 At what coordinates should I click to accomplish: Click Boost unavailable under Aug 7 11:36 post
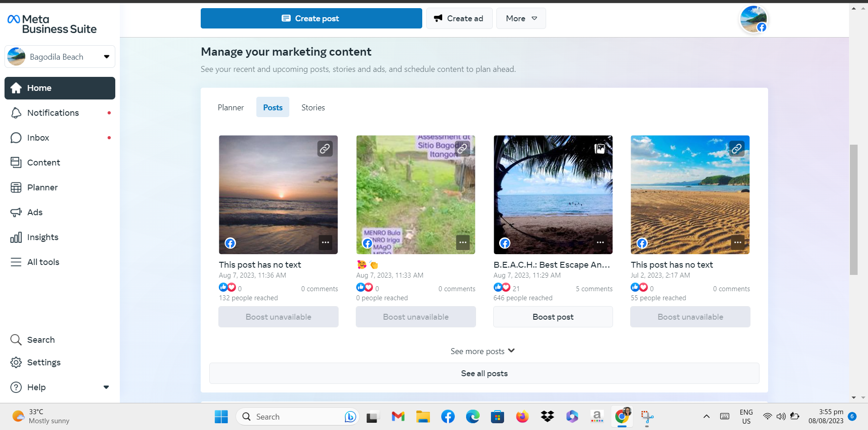coord(278,317)
